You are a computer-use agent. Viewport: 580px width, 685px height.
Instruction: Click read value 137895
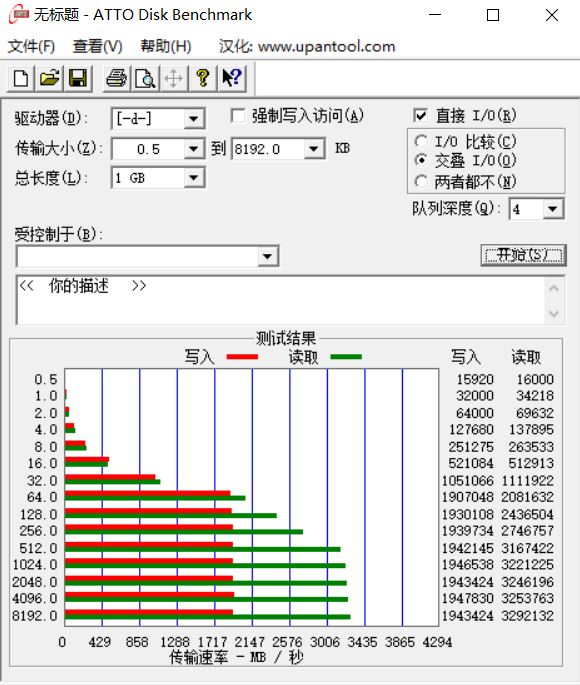531,429
